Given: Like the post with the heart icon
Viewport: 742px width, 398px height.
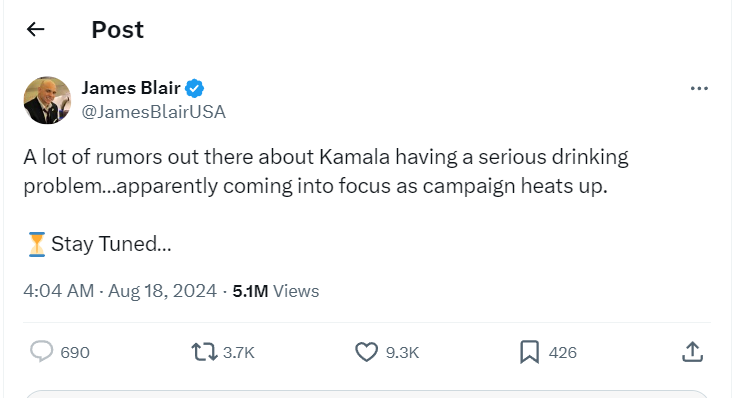Looking at the screenshot, I should [x=366, y=352].
